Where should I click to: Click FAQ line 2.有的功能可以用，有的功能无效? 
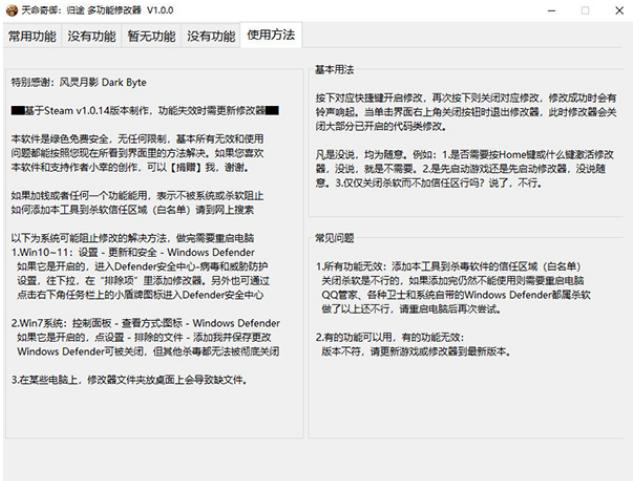390,338
